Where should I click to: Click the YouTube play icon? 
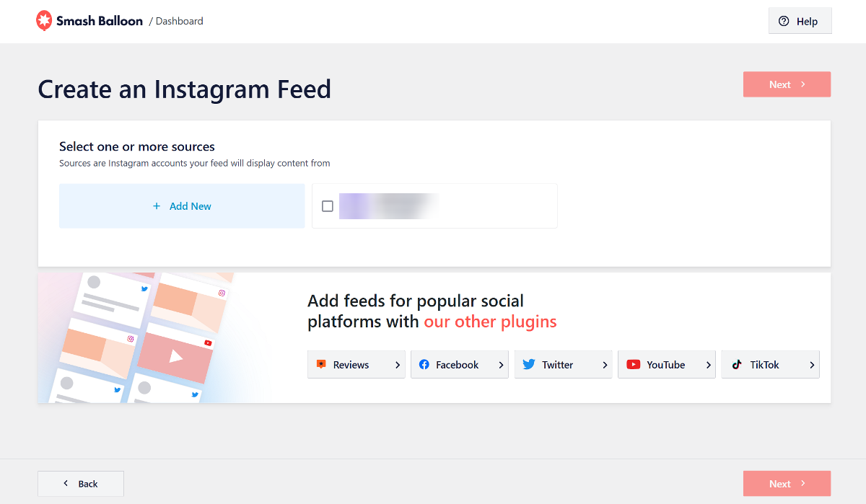633,365
